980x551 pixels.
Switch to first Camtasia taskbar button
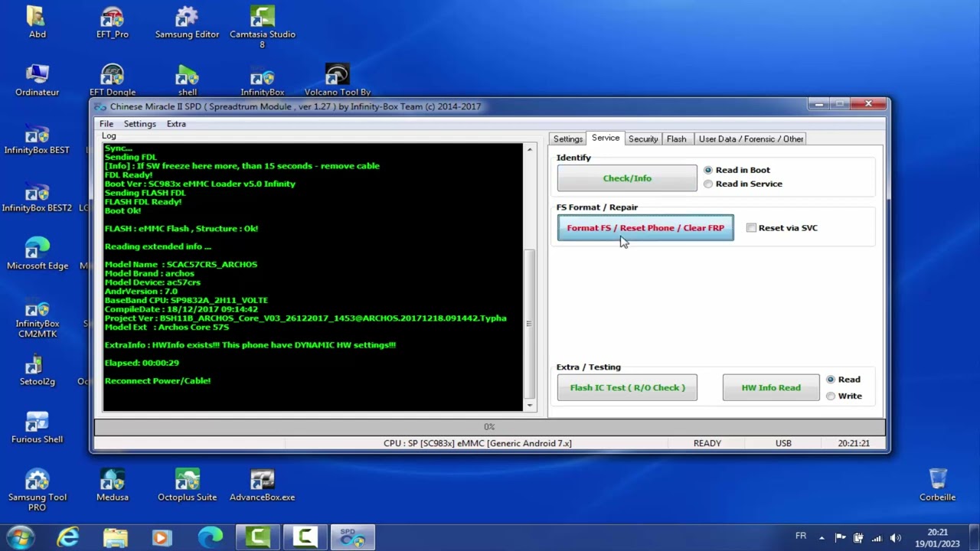click(258, 537)
